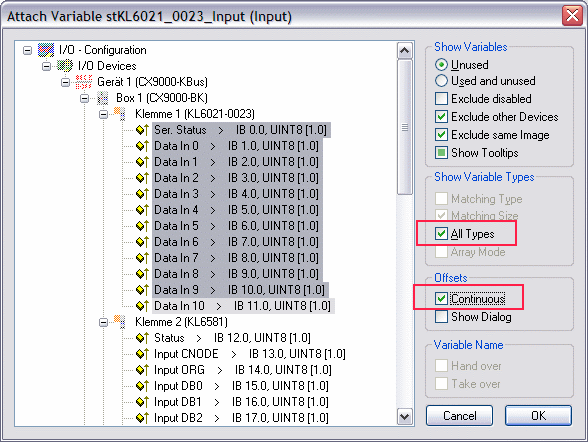Click the Data In 2 variable icon
The height and width of the screenshot is (442, 588).
pyautogui.click(x=142, y=178)
